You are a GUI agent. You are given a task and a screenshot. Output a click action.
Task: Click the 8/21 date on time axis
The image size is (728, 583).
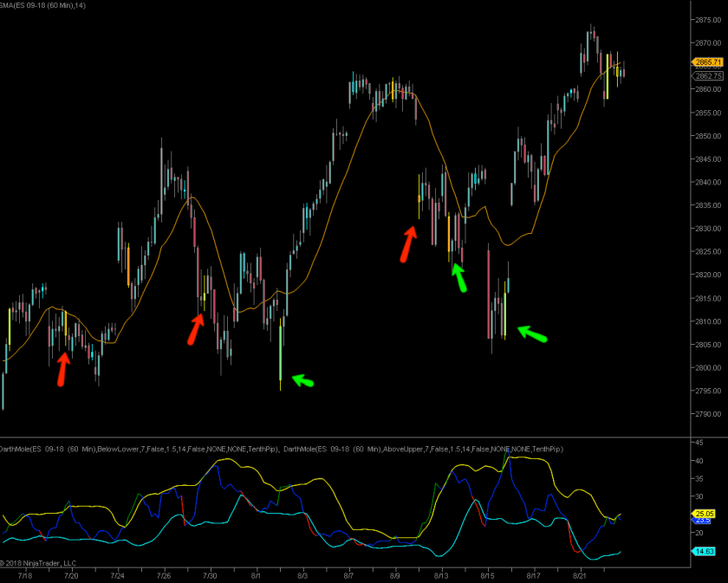(580, 574)
